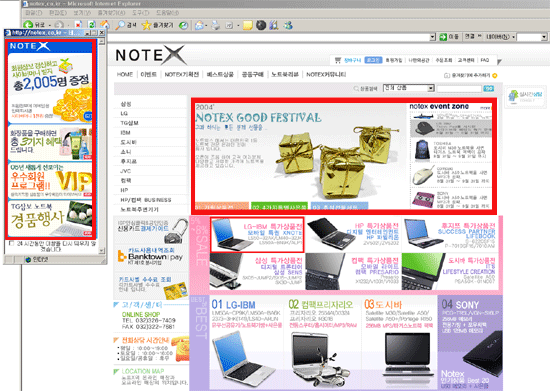Screen dimensions: 550x391
Task: Click the HOME link in site navigation
Action: tap(125, 74)
